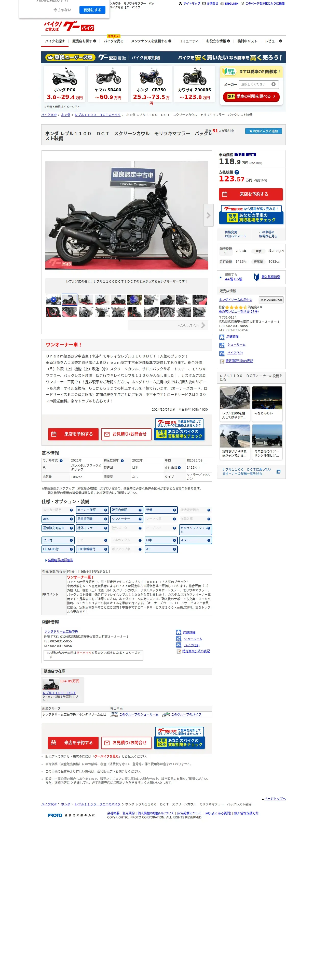Click the 走行距離 help icon in 基本情報 table
Viewport: 327px width, 980px height.
[x=179, y=468]
